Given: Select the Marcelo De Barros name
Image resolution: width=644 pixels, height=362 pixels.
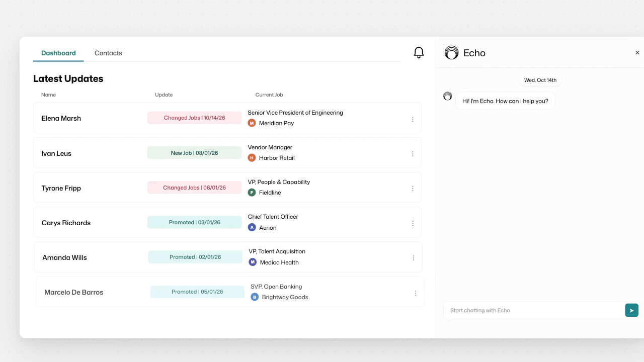Looking at the screenshot, I should tap(73, 292).
